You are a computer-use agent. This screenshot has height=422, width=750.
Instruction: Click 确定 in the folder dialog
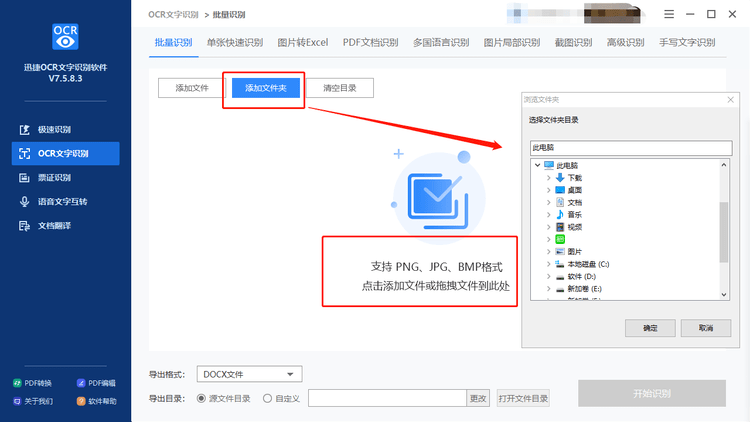tap(650, 328)
